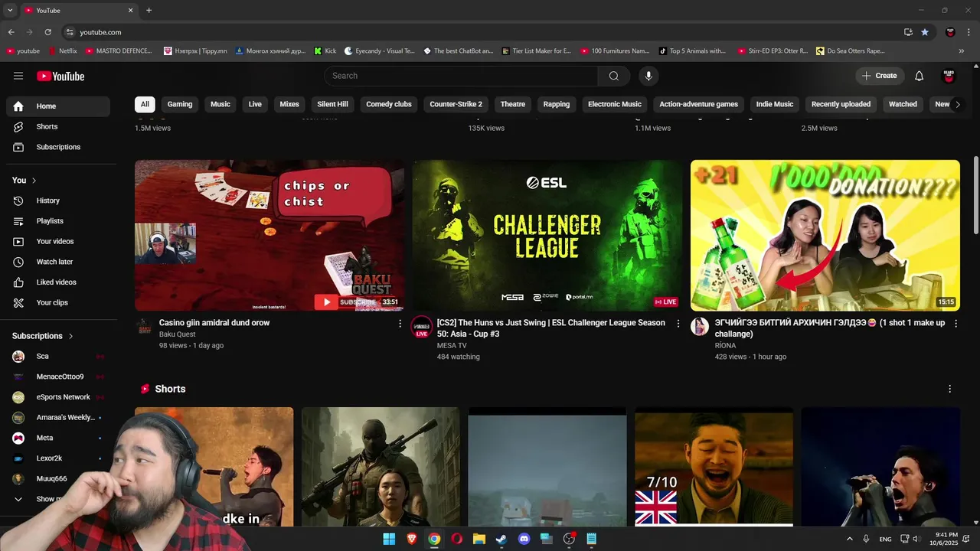This screenshot has height=551, width=980.
Task: Open the 7/10 British flag Short thumbnail
Action: 714,467
